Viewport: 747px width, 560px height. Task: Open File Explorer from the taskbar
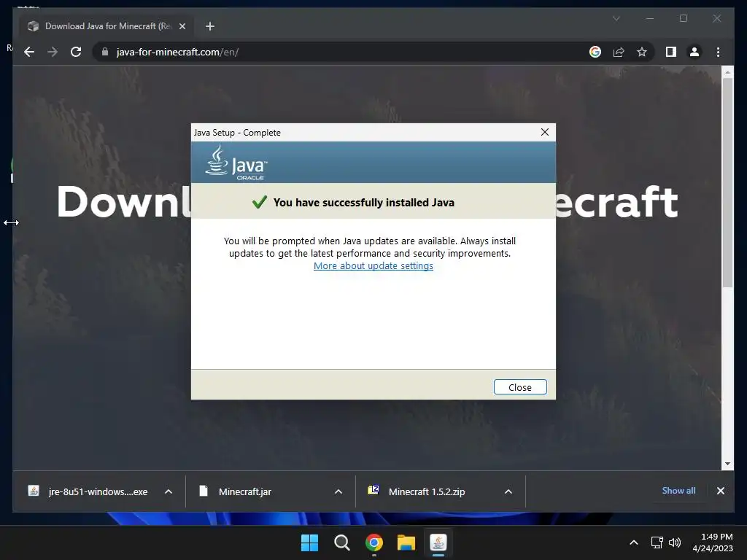(x=406, y=542)
